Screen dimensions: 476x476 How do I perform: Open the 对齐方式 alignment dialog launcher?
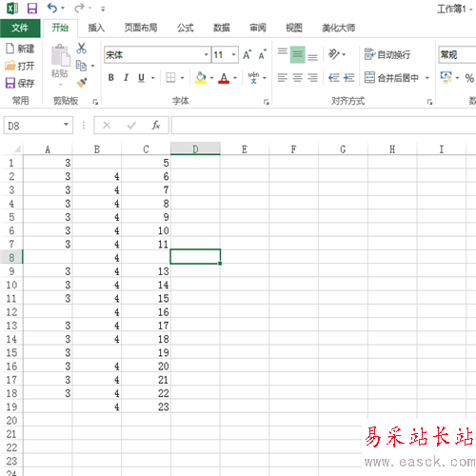pyautogui.click(x=429, y=102)
